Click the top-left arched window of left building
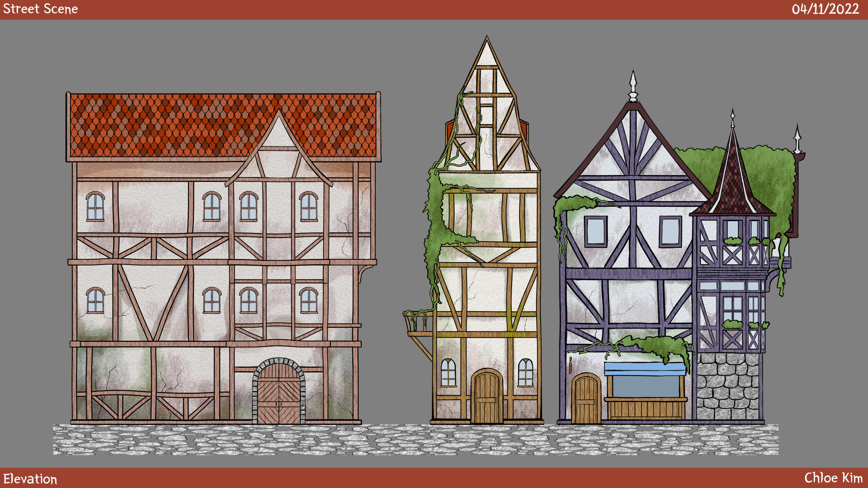The height and width of the screenshot is (488, 868). tap(95, 206)
